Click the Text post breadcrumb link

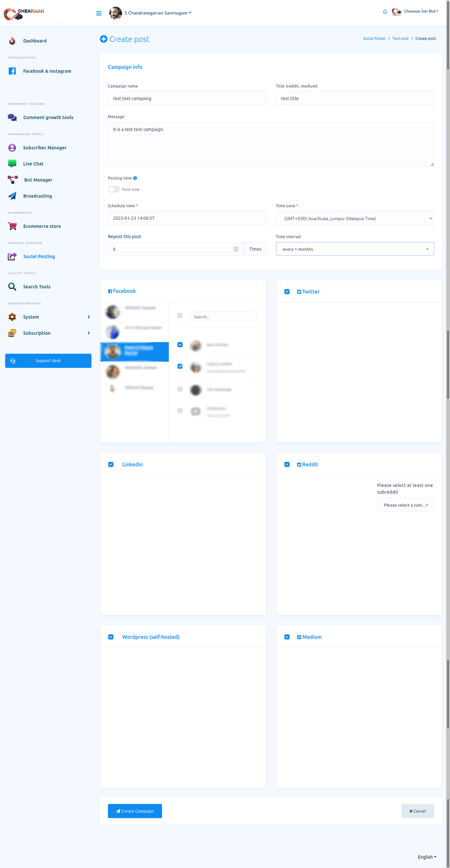pos(400,38)
